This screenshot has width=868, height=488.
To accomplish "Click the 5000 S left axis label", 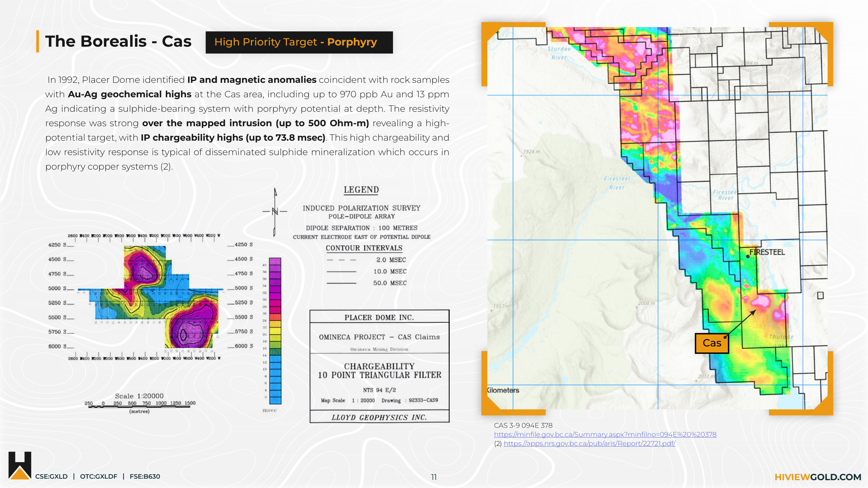I will (57, 289).
